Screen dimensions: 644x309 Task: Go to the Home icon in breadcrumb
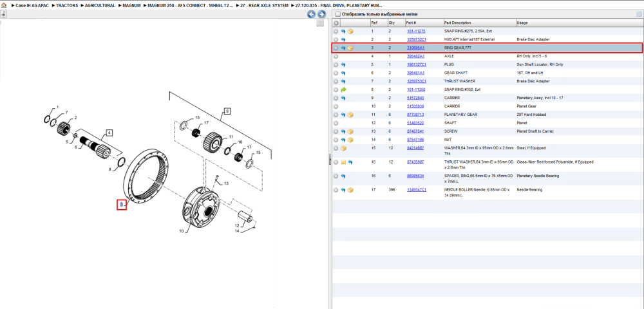click(4, 6)
